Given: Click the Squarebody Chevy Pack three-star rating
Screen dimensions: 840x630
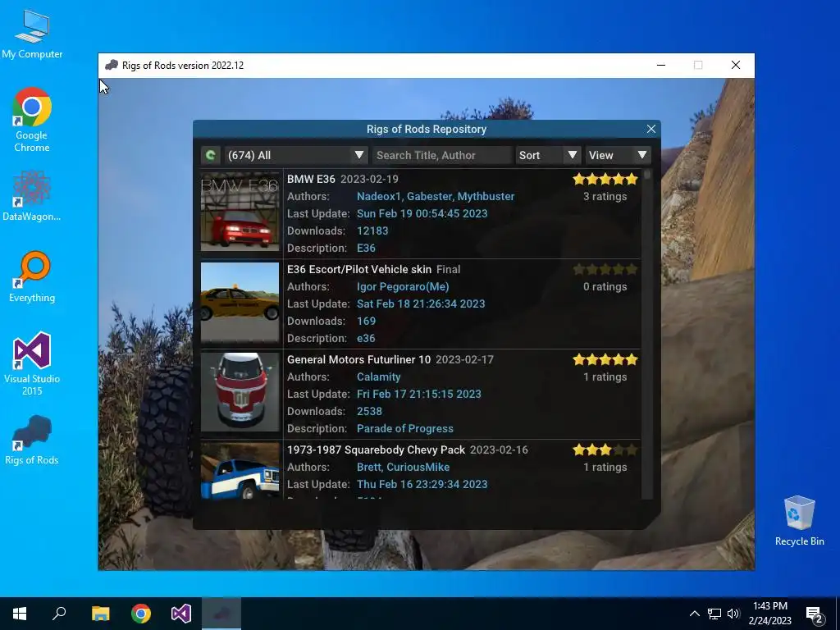Looking at the screenshot, I should tap(605, 450).
